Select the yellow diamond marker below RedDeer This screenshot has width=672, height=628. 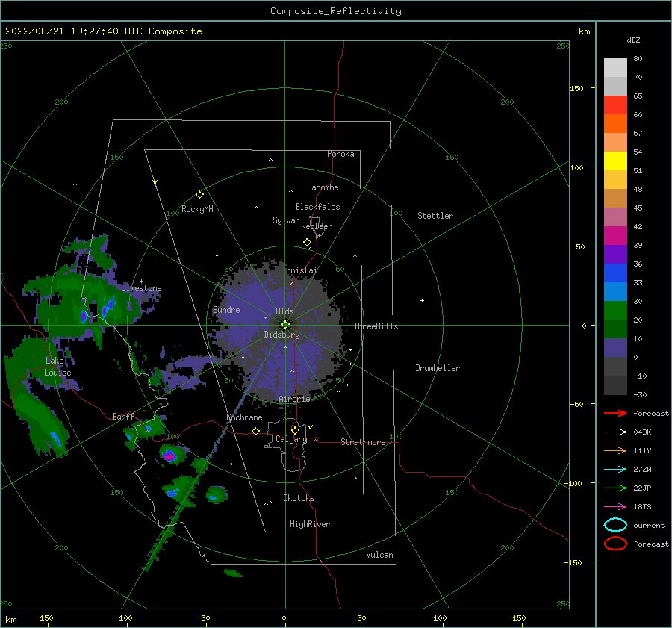[307, 243]
